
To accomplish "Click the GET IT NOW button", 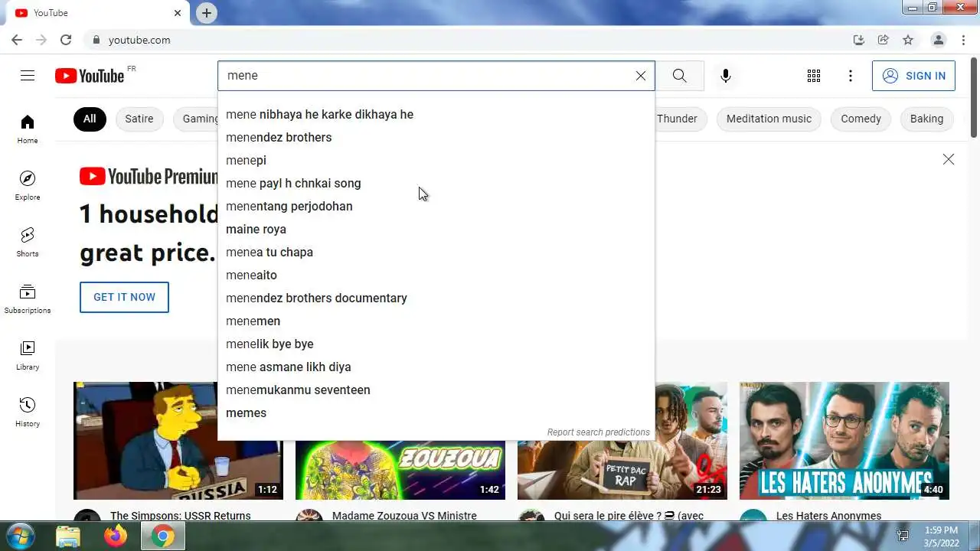I will pyautogui.click(x=124, y=297).
